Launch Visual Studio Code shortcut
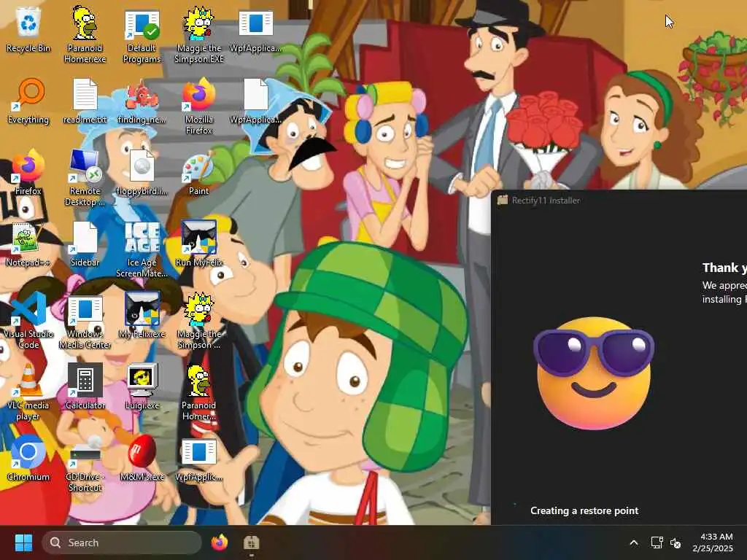Image resolution: width=747 pixels, height=560 pixels. pyautogui.click(x=28, y=321)
